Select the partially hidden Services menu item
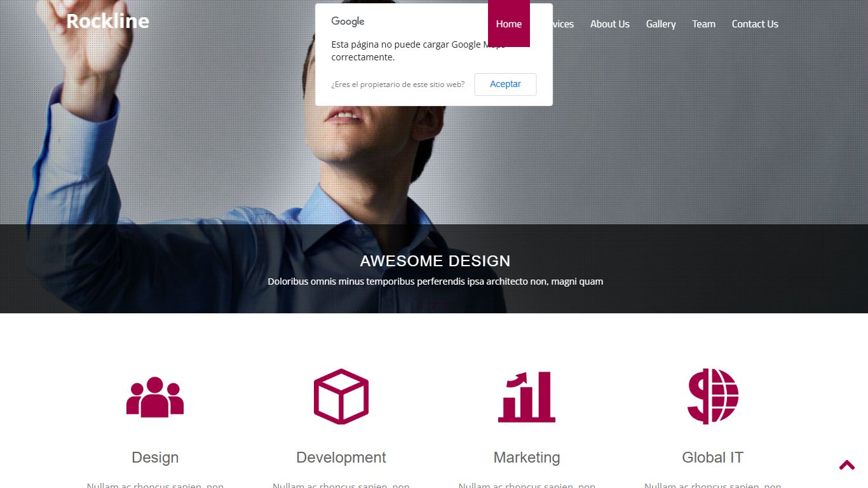Screen dimensions: 868x488 point(563,24)
